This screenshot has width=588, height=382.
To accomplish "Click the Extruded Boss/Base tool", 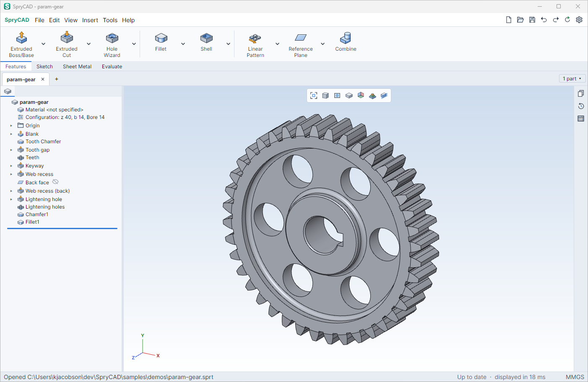I will coord(21,44).
